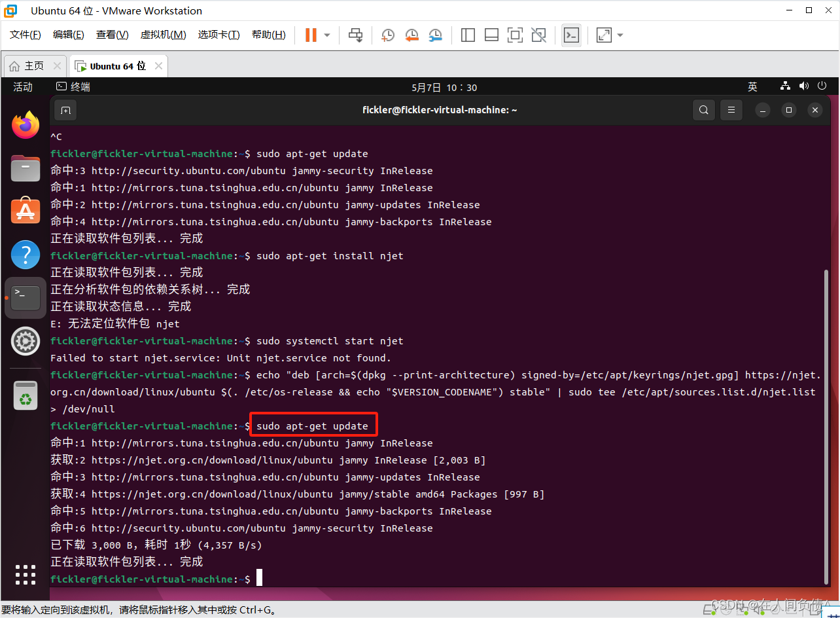Click the power icon in Ubuntu top bar
This screenshot has height=618, width=840.
pyautogui.click(x=823, y=86)
